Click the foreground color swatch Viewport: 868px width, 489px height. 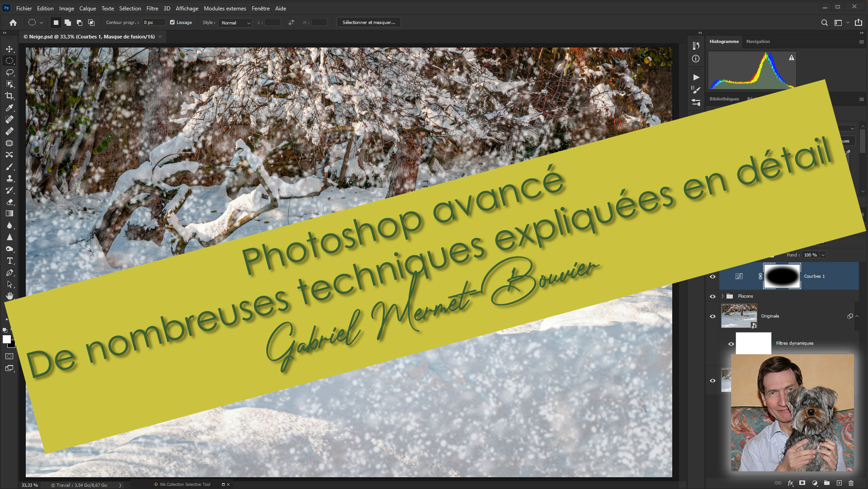(x=6, y=339)
